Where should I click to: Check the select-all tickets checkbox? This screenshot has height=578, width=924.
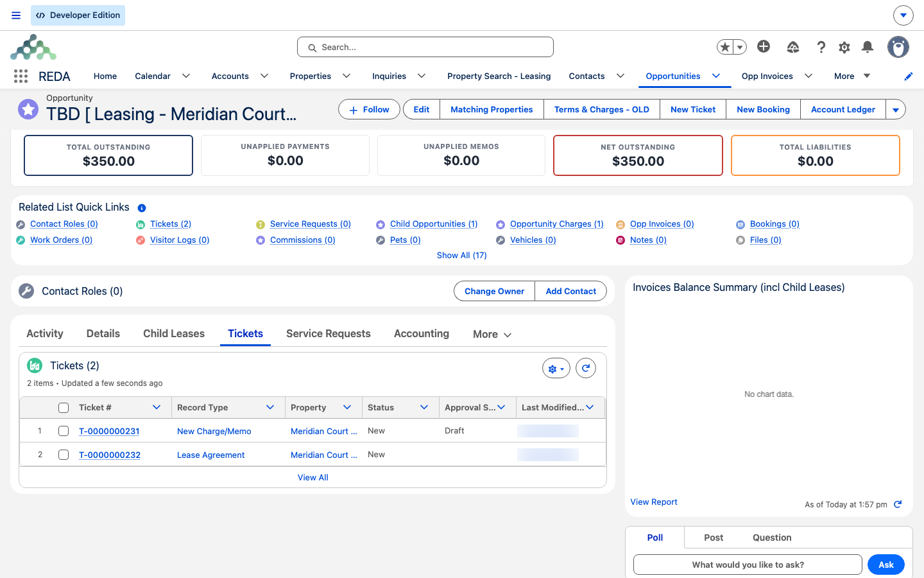tap(64, 408)
